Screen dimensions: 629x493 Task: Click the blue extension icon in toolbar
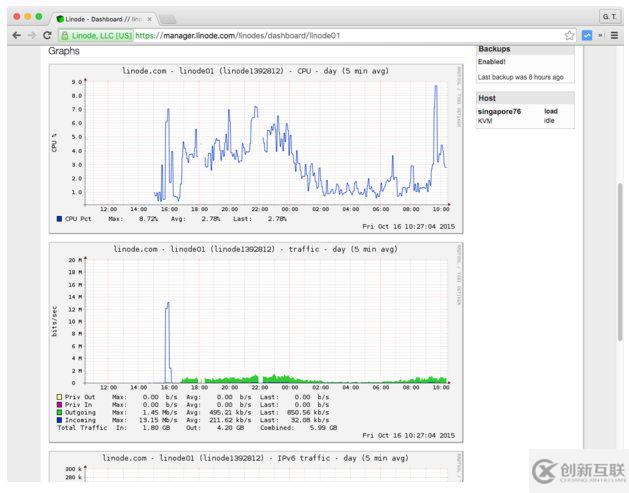pos(587,35)
